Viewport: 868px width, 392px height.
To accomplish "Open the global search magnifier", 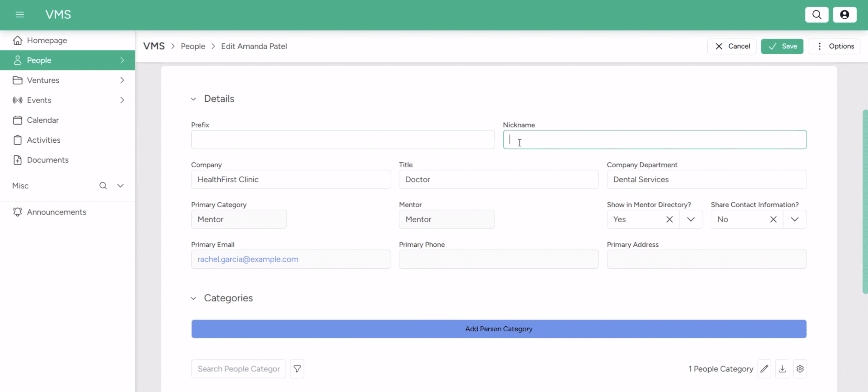I will click(x=816, y=15).
